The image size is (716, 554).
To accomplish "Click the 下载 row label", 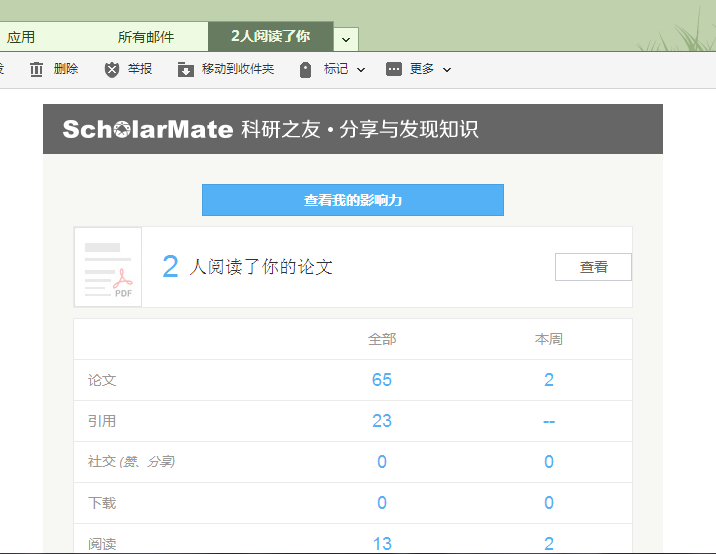I will click(102, 503).
